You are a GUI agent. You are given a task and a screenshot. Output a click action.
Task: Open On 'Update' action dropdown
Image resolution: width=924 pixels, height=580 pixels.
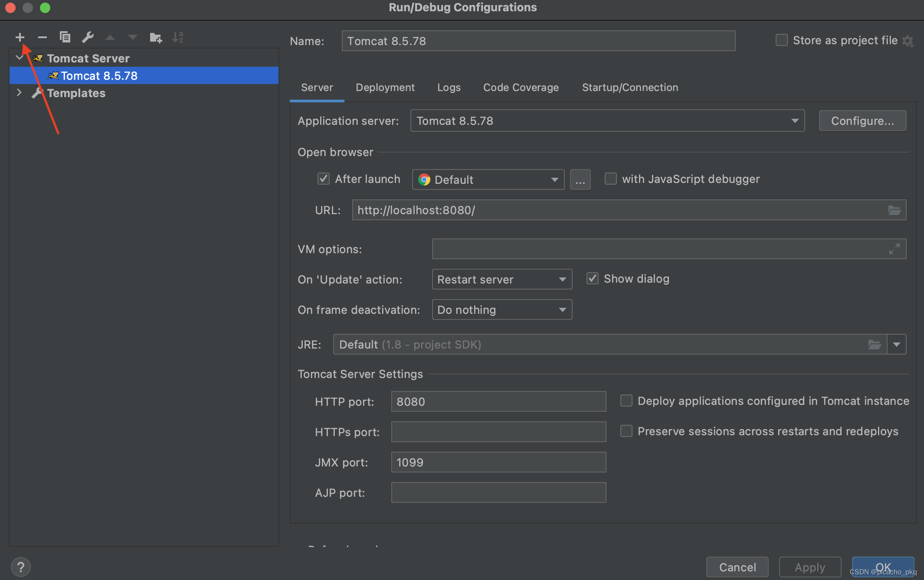tap(502, 279)
